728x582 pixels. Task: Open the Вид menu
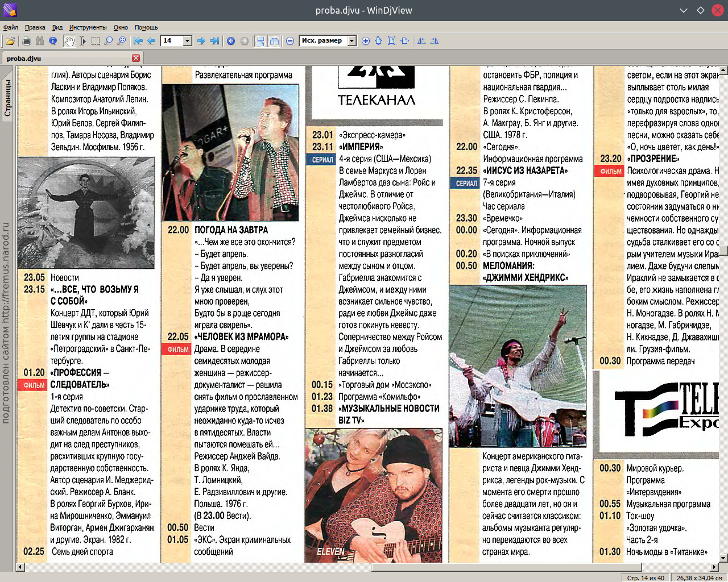(x=57, y=27)
